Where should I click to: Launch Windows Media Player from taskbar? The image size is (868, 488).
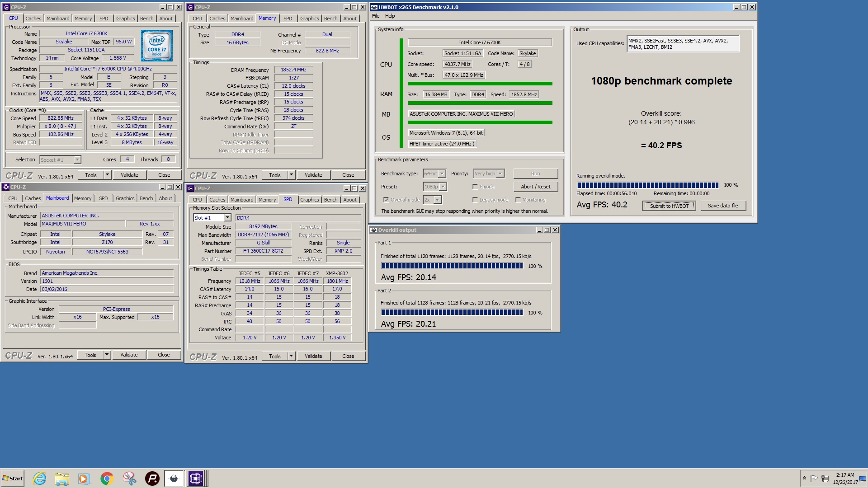click(84, 478)
